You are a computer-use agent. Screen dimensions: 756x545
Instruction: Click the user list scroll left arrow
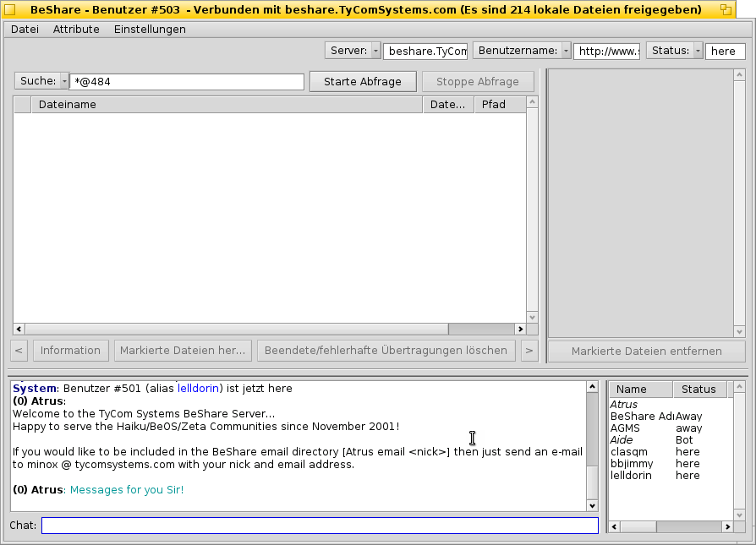click(x=614, y=526)
